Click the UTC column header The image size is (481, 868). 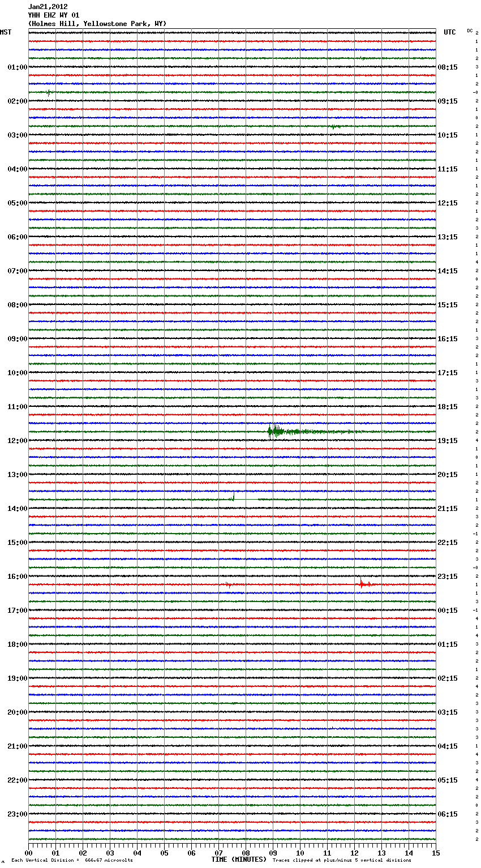449,32
